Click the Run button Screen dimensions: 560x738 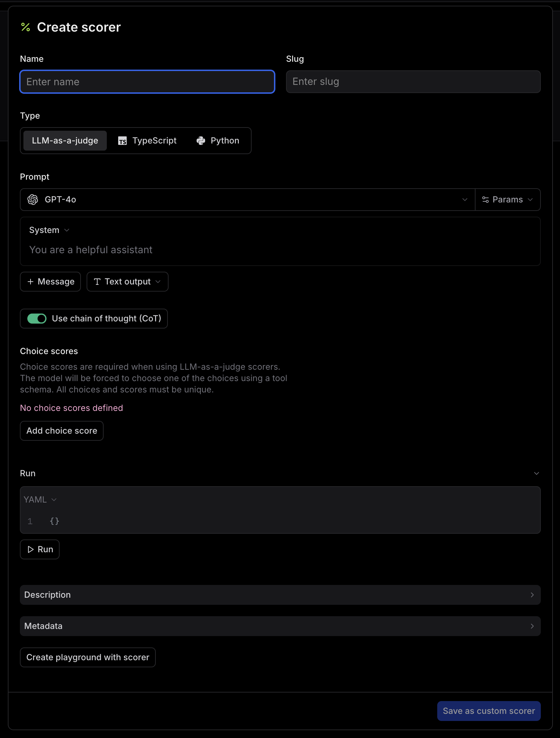[40, 549]
